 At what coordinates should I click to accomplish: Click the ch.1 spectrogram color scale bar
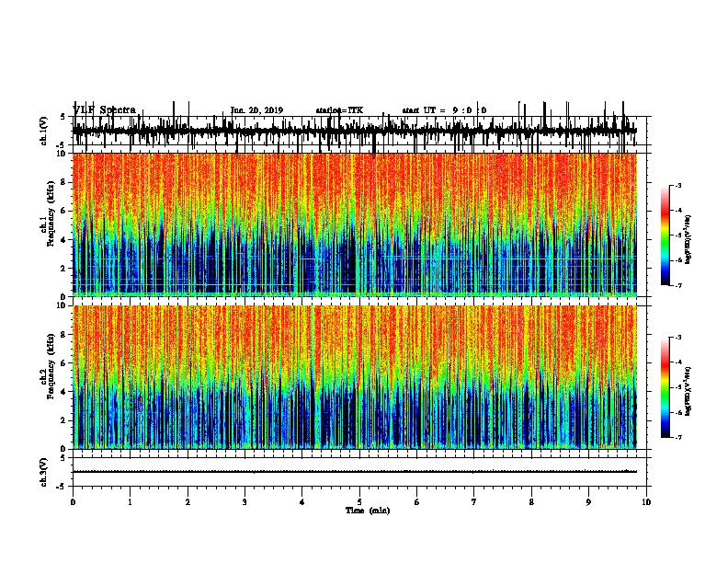(665, 236)
